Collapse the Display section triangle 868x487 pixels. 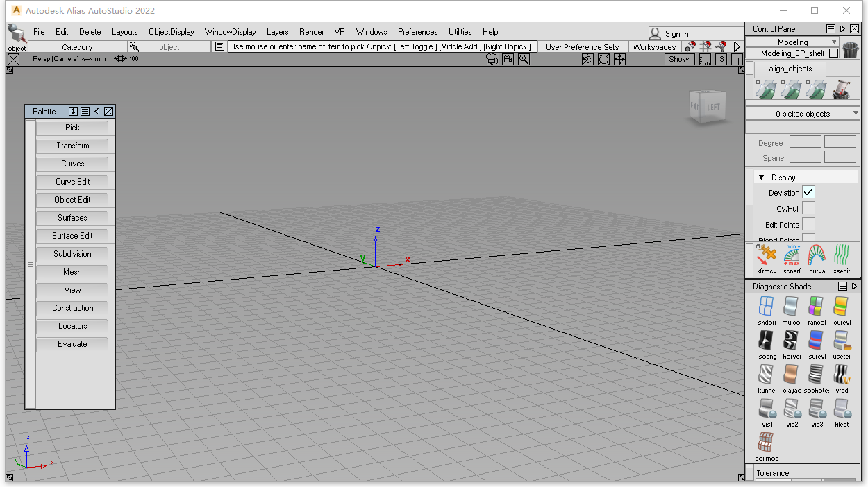tap(761, 178)
